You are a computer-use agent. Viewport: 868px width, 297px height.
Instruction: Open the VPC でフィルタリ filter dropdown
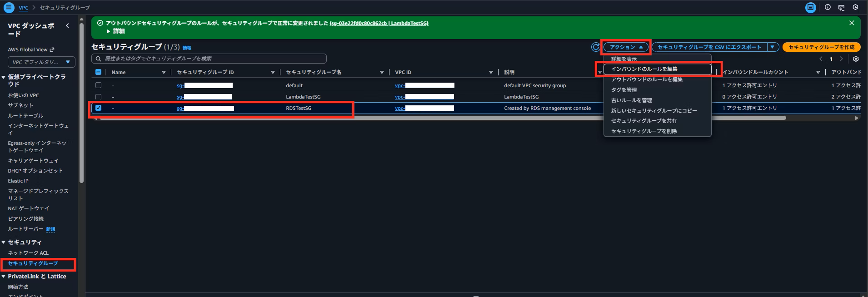(41, 62)
